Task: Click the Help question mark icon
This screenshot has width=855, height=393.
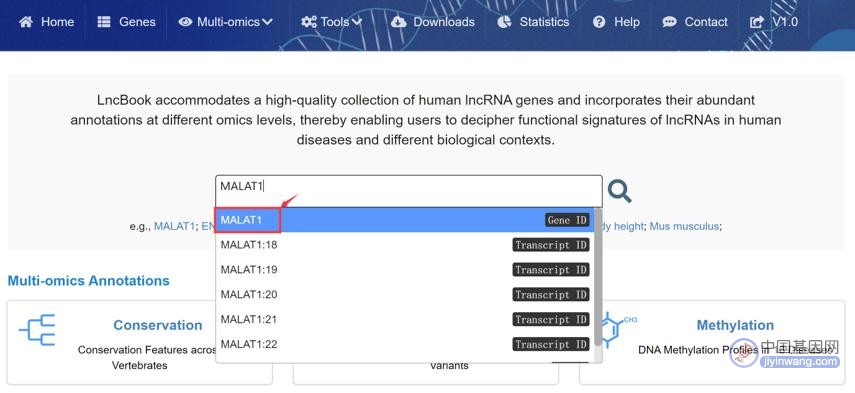Action: 599,22
